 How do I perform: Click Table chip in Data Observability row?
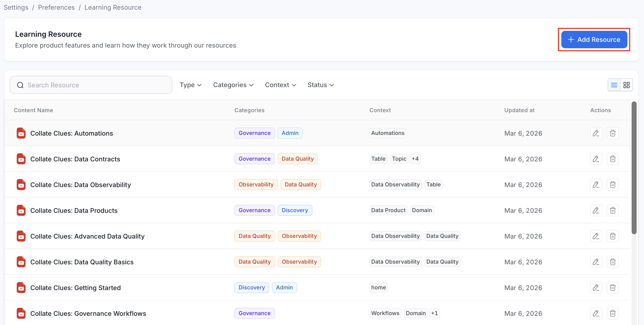(x=433, y=185)
